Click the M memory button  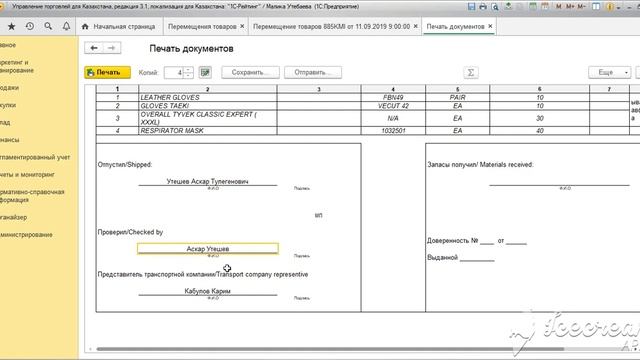coord(559,7)
